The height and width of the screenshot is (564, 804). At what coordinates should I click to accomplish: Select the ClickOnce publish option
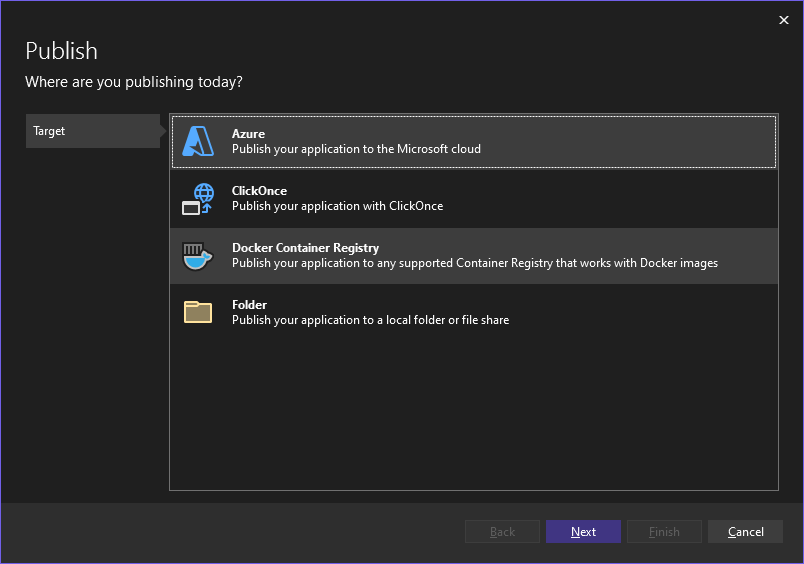(x=259, y=191)
